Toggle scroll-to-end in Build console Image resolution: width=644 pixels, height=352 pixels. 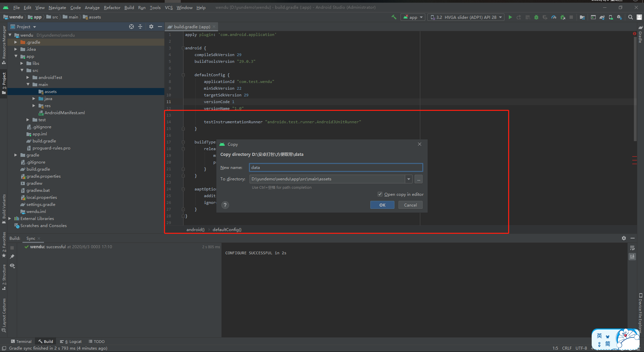click(x=632, y=256)
